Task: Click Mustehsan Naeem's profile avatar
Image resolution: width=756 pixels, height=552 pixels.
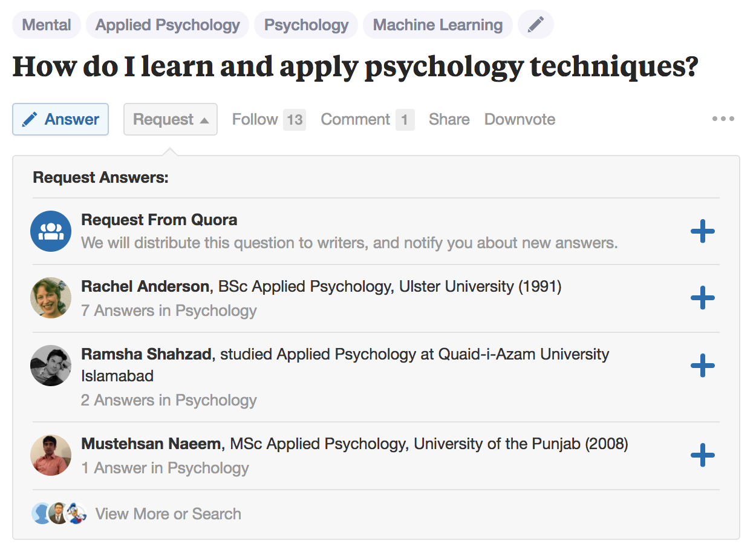Action: [51, 455]
